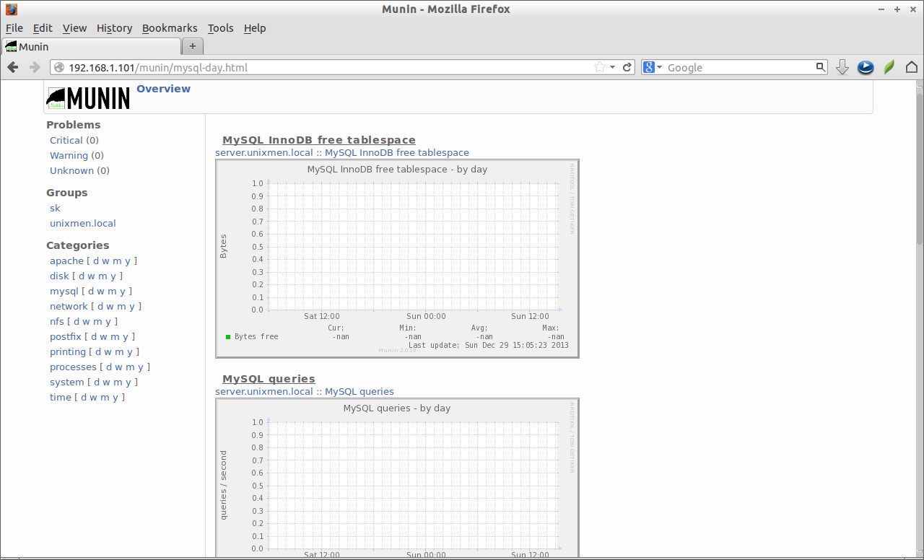Go back with the browser back arrow

[x=13, y=67]
